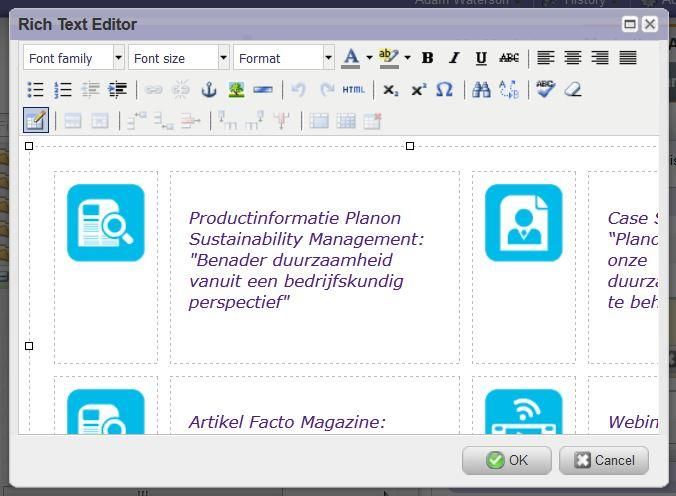Redo the last edit
Screen dimensions: 676x496
pyautogui.click(x=327, y=90)
